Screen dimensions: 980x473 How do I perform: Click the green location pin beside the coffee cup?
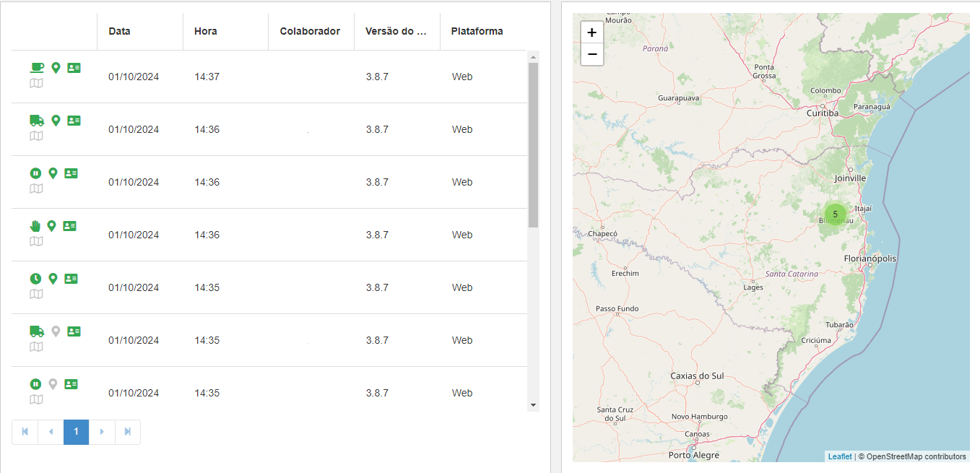(x=56, y=68)
